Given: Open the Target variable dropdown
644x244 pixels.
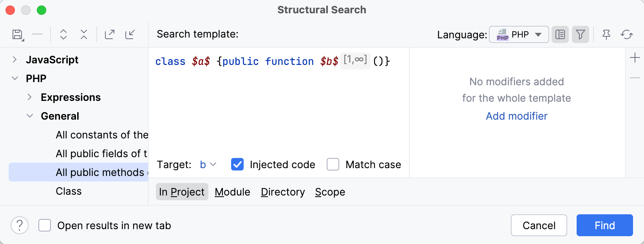Looking at the screenshot, I should (x=208, y=165).
